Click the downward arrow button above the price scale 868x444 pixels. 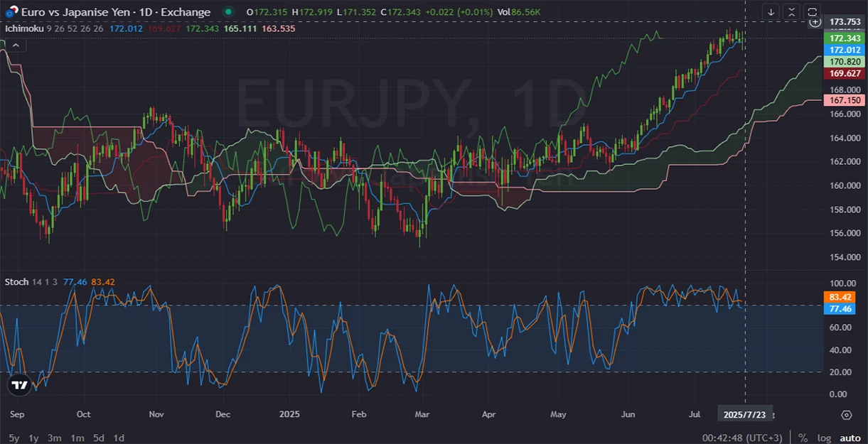(x=771, y=12)
